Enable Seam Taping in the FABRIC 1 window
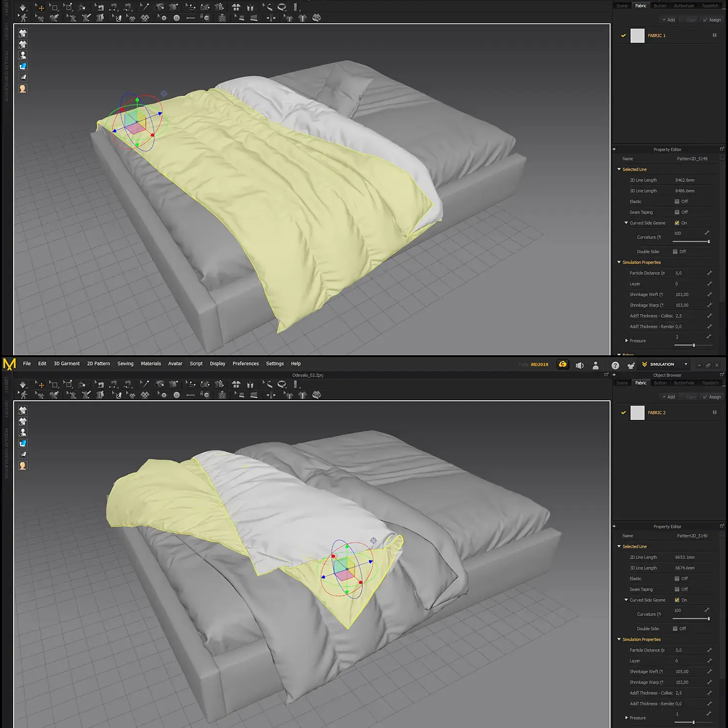The height and width of the screenshot is (728, 728). point(677,212)
